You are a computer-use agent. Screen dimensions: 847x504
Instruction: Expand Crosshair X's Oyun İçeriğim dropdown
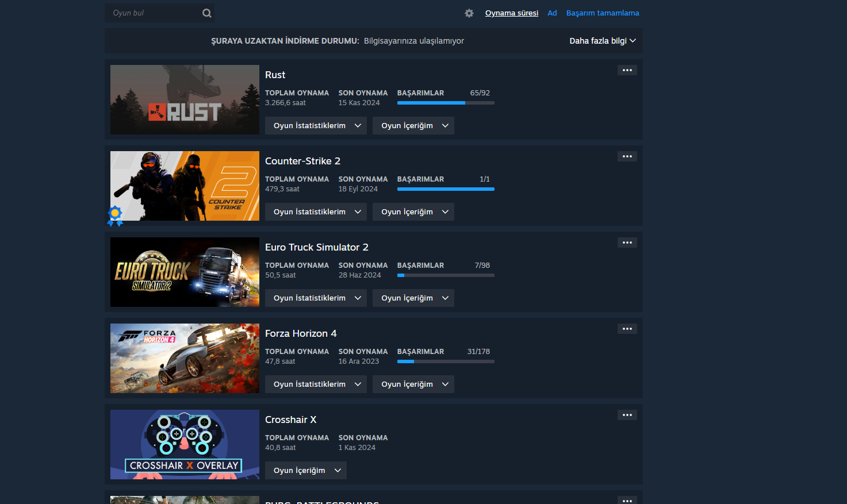click(306, 471)
